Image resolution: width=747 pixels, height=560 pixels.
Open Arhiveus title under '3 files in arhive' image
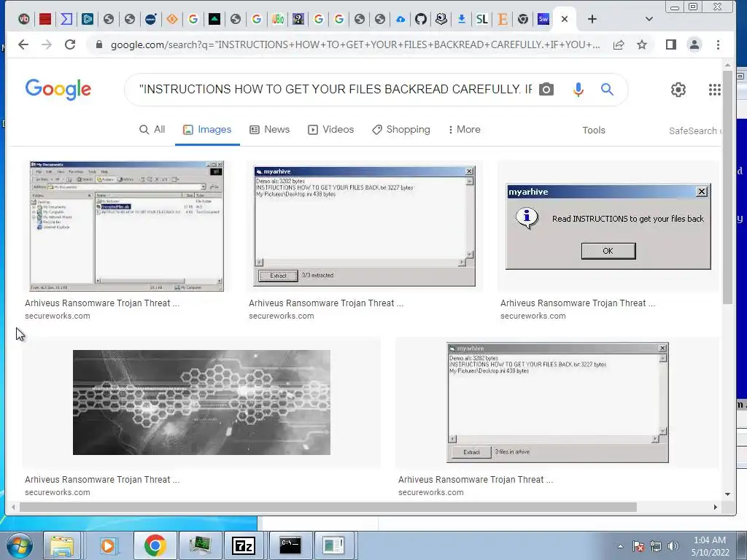pyautogui.click(x=476, y=480)
